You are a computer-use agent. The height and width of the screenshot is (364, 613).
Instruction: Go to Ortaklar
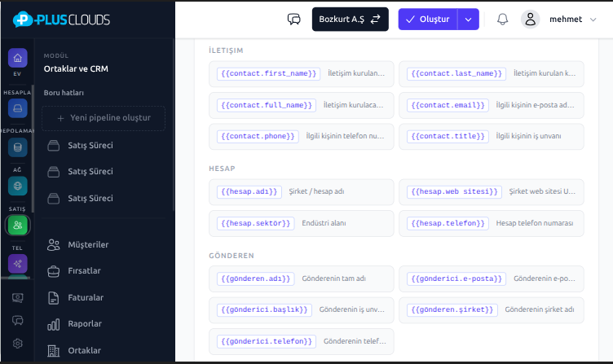[x=104, y=351]
